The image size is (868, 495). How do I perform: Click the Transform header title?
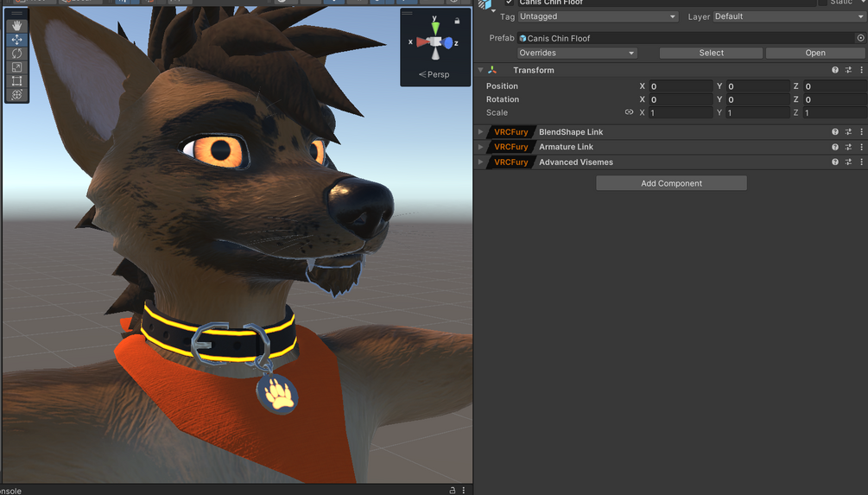tap(533, 70)
